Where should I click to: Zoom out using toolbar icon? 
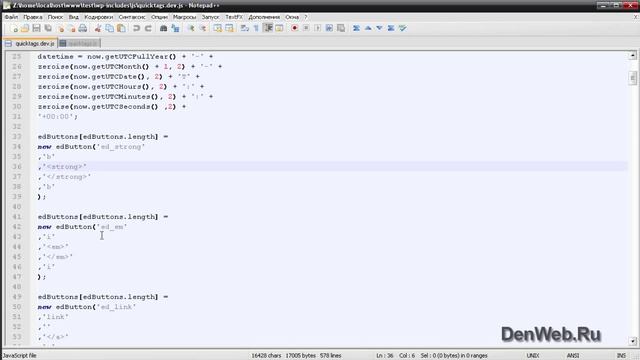point(202,28)
